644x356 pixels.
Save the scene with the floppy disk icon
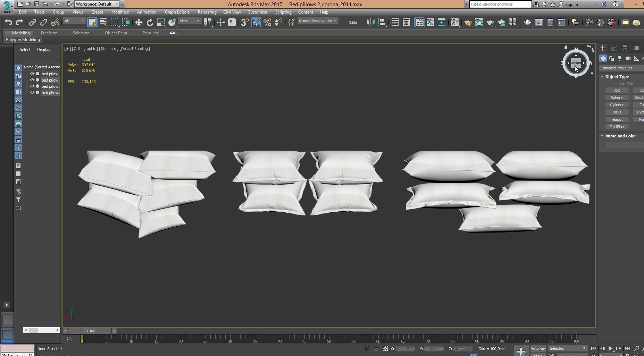point(36,4)
